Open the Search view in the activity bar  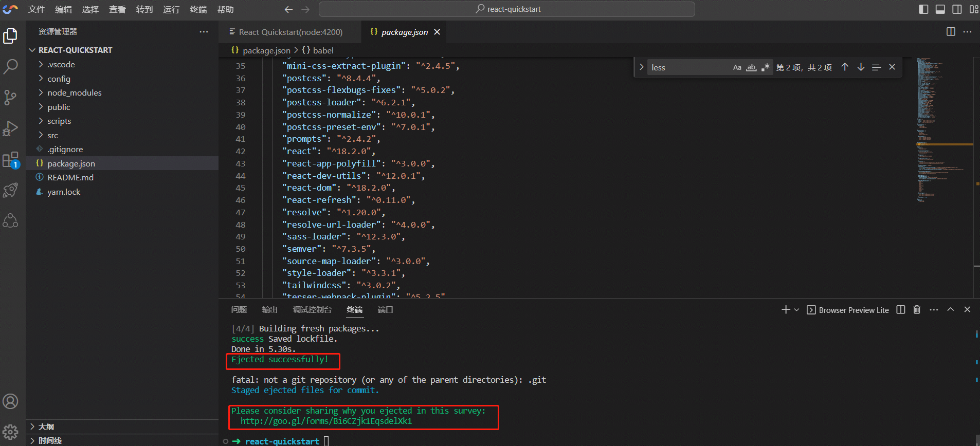[x=10, y=66]
